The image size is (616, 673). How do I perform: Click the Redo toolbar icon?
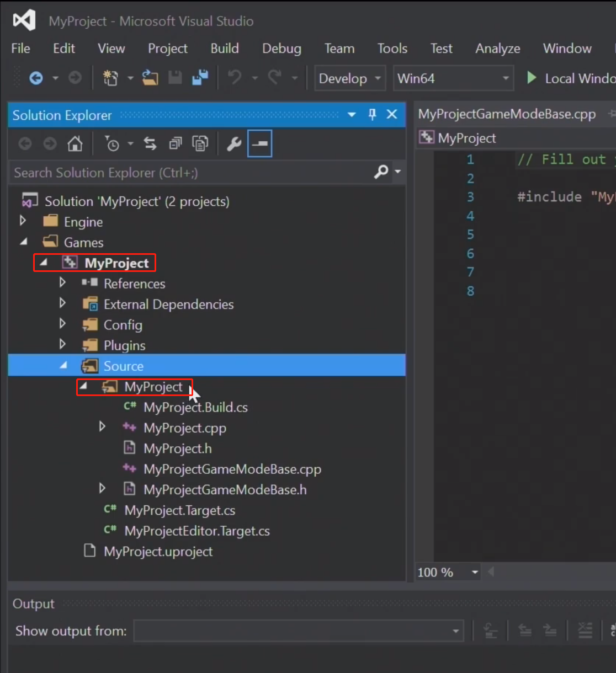(x=274, y=78)
